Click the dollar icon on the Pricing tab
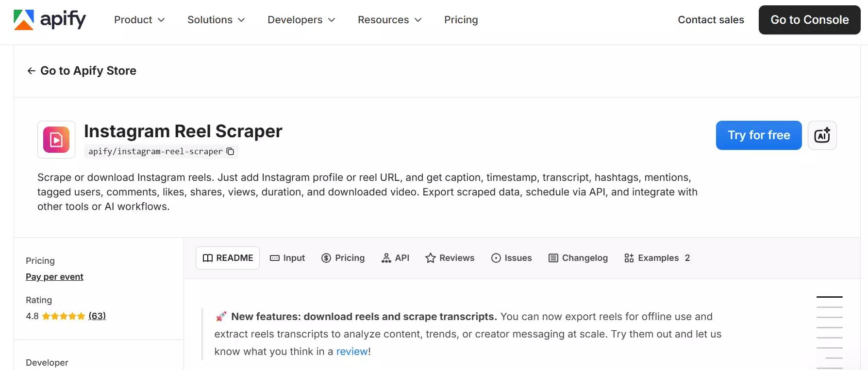868x370 pixels. coord(326,257)
